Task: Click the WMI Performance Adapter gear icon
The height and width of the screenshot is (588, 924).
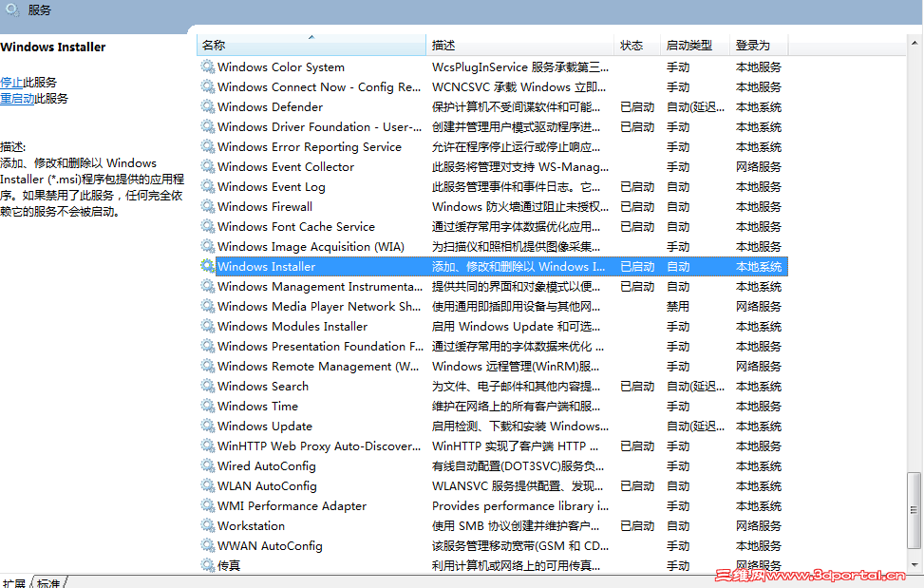Action: click(207, 505)
